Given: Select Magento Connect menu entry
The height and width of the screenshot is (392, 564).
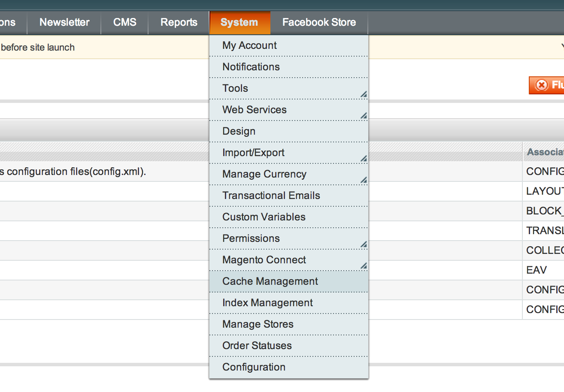Looking at the screenshot, I should (288, 260).
